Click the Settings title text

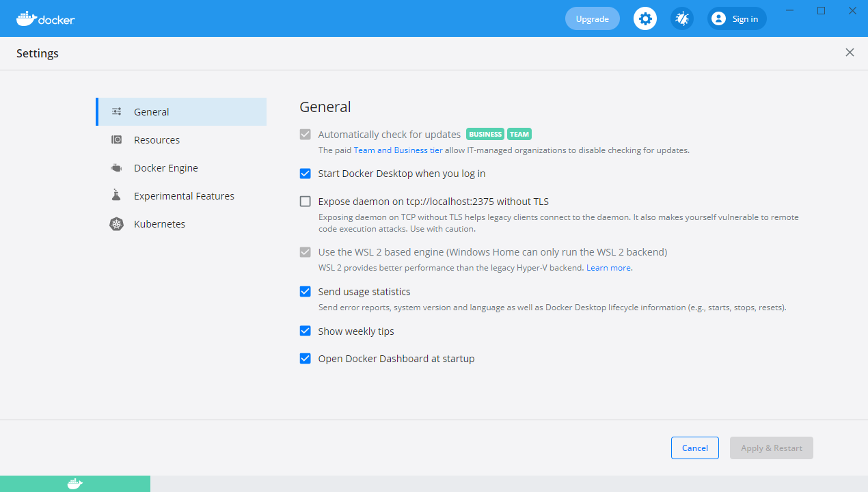pyautogui.click(x=38, y=53)
